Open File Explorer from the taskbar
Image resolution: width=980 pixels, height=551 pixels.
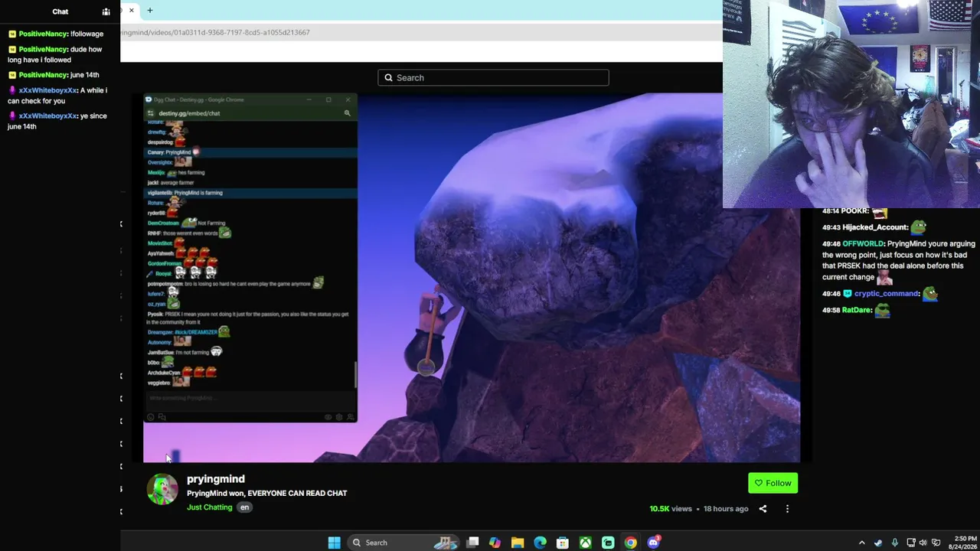tap(518, 543)
